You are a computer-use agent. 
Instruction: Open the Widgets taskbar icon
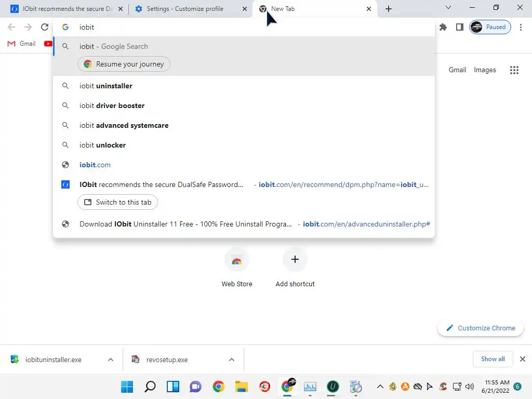[172, 387]
